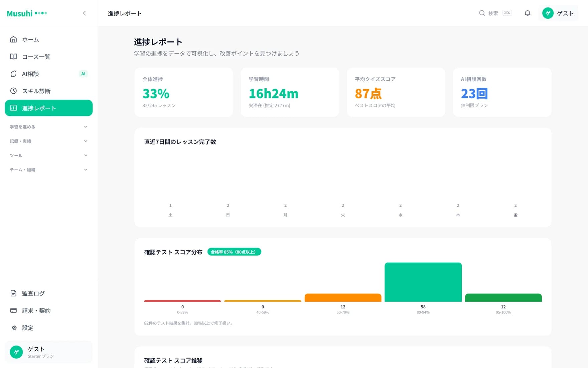This screenshot has height=368, width=588.
Task: Click the 金 day label in chart
Action: coord(516,215)
